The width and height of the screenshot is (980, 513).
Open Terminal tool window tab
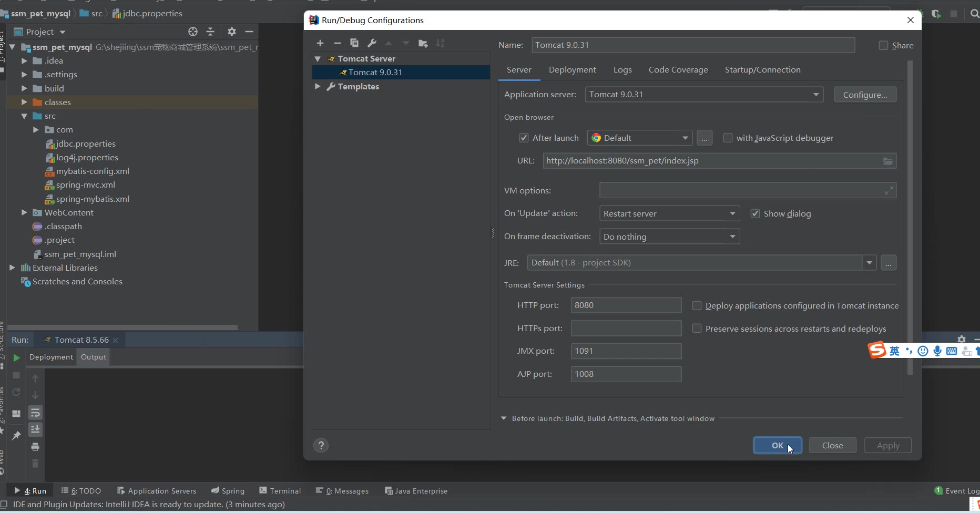point(280,491)
